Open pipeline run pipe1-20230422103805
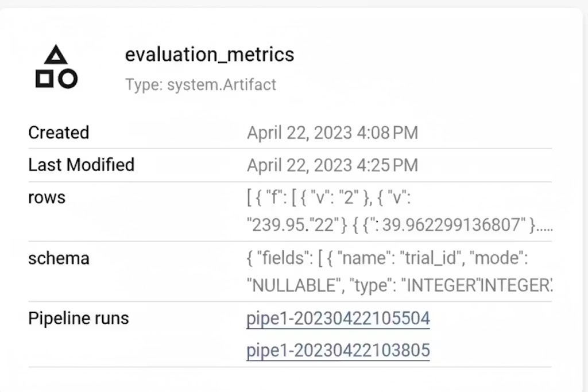Screen dimensions: 588x392 [x=338, y=350]
